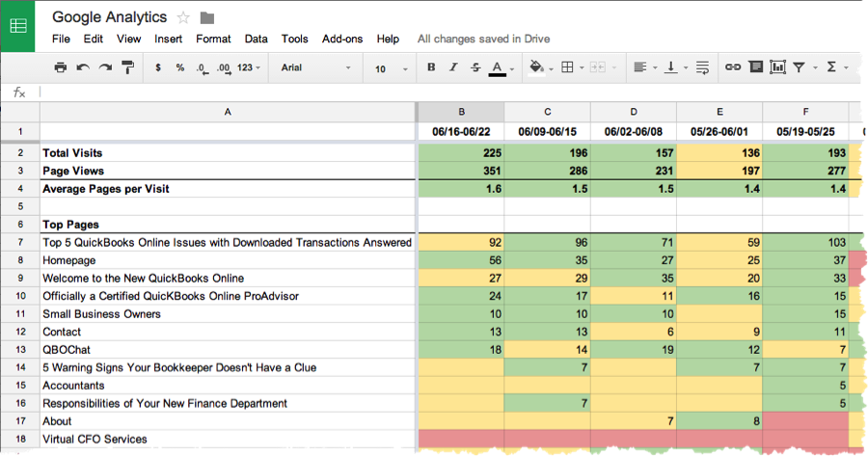This screenshot has width=868, height=456.
Task: Insert a chart
Action: [777, 67]
